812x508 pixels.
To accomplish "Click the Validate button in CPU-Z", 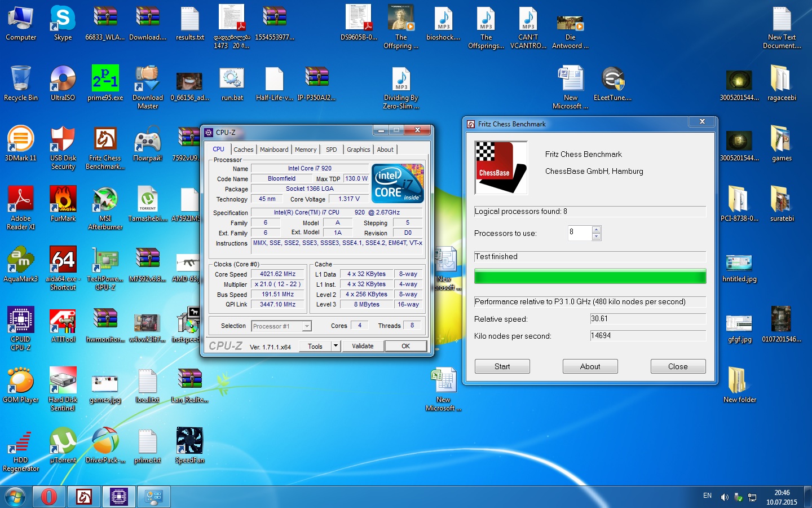I will 363,346.
